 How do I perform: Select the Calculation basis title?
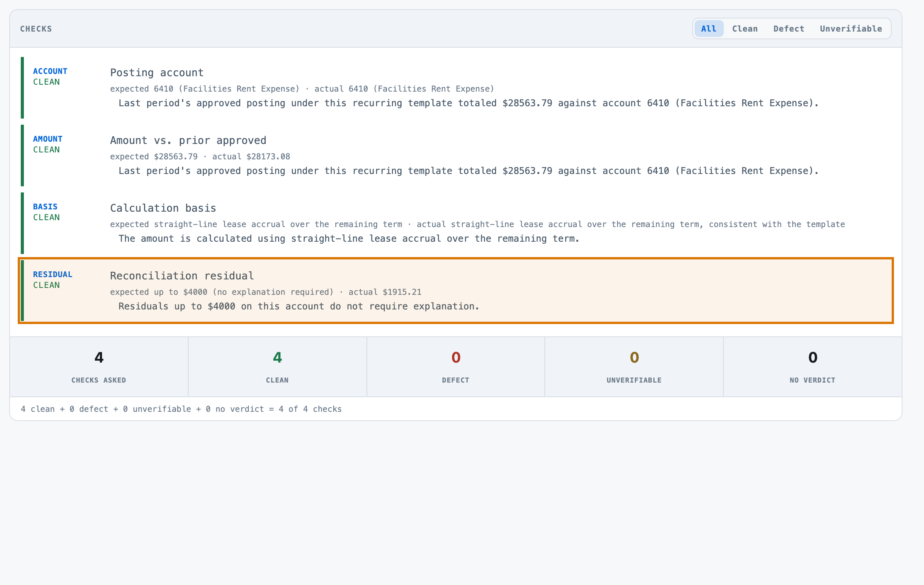163,208
